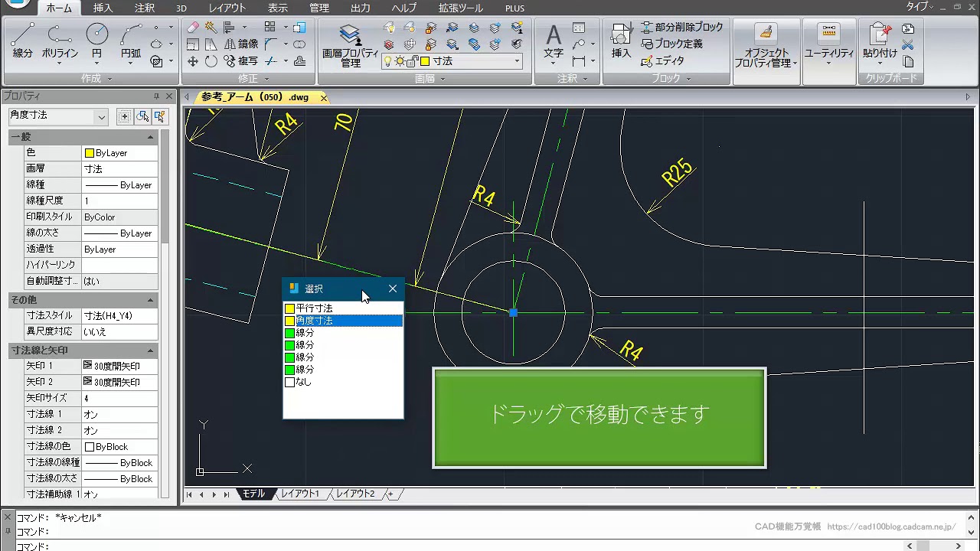Click the table icon in 注釈 panel
The height and width of the screenshot is (551, 980).
point(579,28)
